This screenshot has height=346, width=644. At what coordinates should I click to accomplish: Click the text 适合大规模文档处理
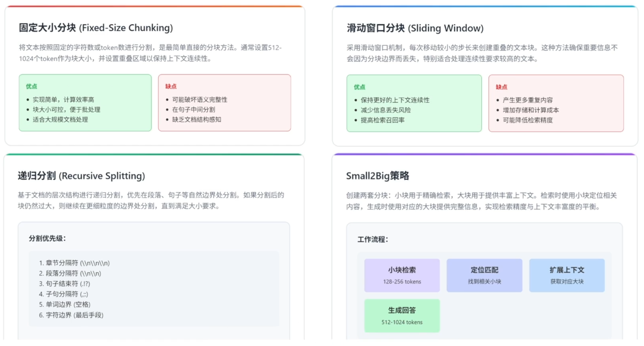click(x=60, y=119)
